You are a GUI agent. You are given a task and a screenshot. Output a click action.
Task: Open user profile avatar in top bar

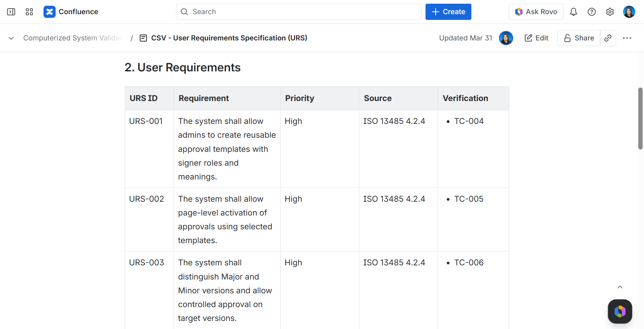[629, 12]
